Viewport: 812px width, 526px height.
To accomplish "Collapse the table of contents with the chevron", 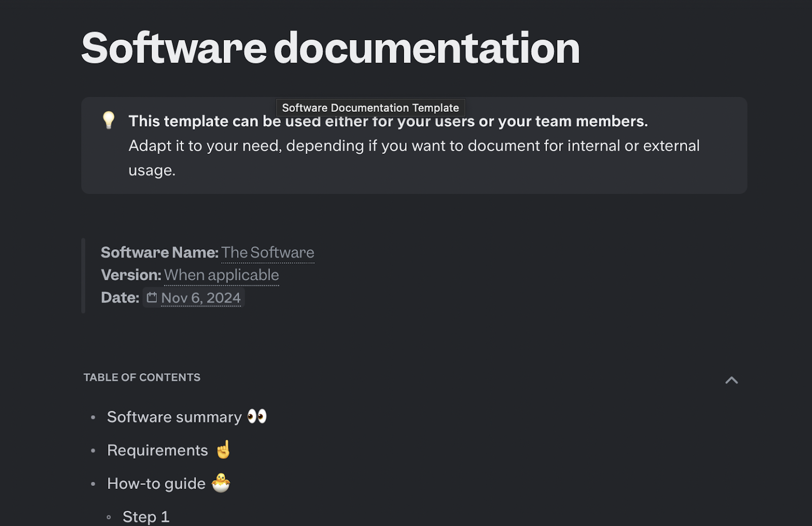I will point(731,380).
